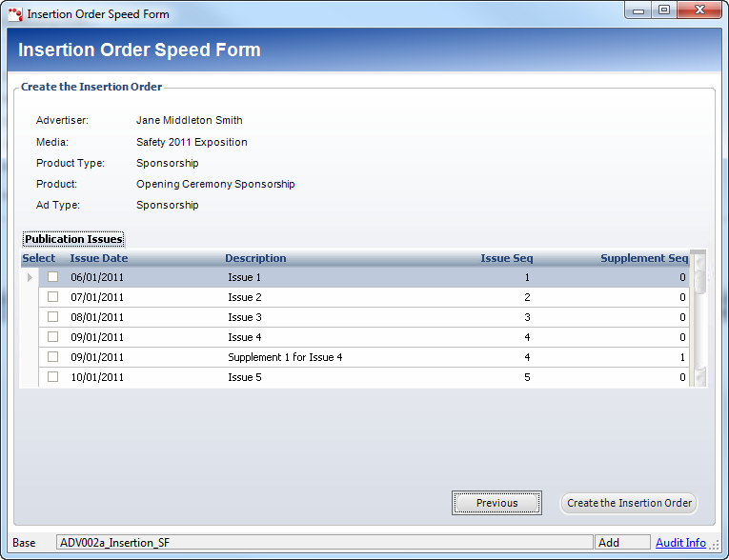Click the app icon in the title bar
The width and height of the screenshot is (729, 560).
(x=14, y=14)
